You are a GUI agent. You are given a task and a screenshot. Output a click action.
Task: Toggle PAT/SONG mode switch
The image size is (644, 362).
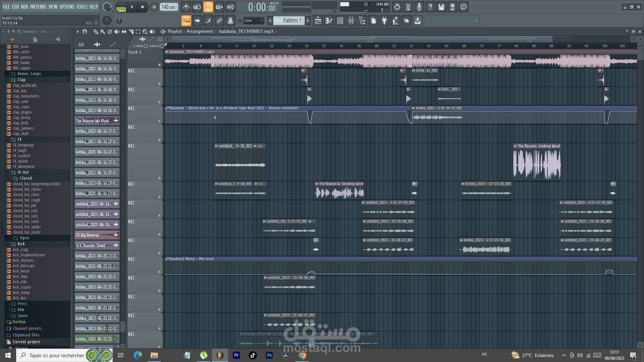(x=121, y=7)
